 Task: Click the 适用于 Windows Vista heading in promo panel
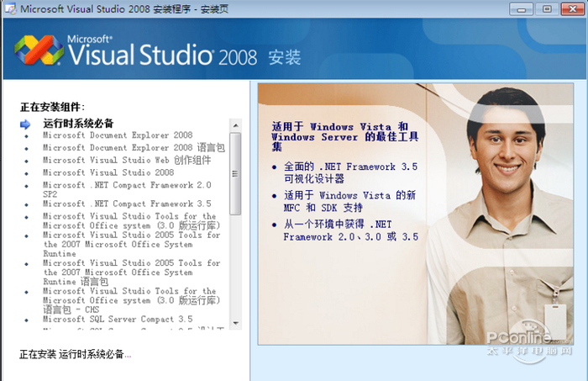(344, 136)
